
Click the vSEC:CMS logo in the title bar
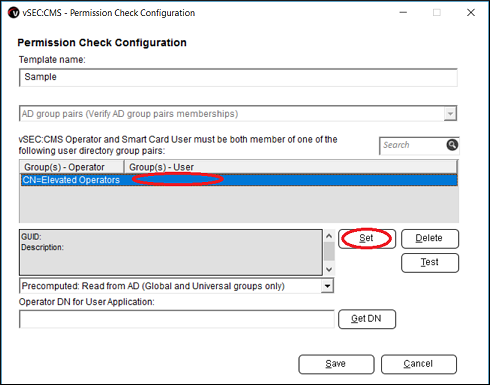[x=14, y=13]
